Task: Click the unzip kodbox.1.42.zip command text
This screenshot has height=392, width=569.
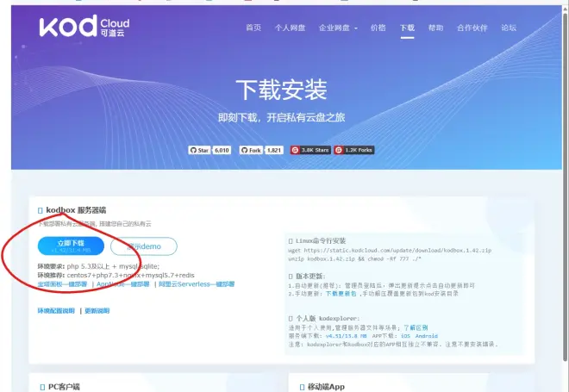Action: click(x=354, y=259)
